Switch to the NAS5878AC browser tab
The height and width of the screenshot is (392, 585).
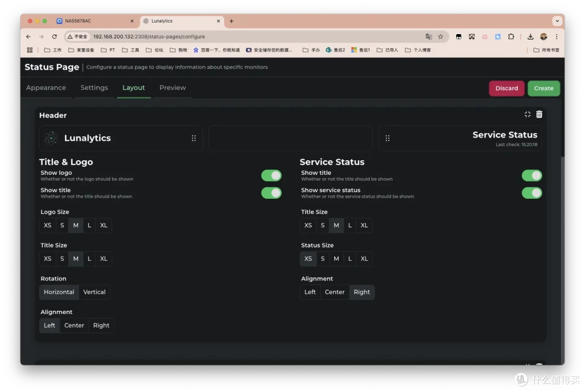pyautogui.click(x=95, y=21)
